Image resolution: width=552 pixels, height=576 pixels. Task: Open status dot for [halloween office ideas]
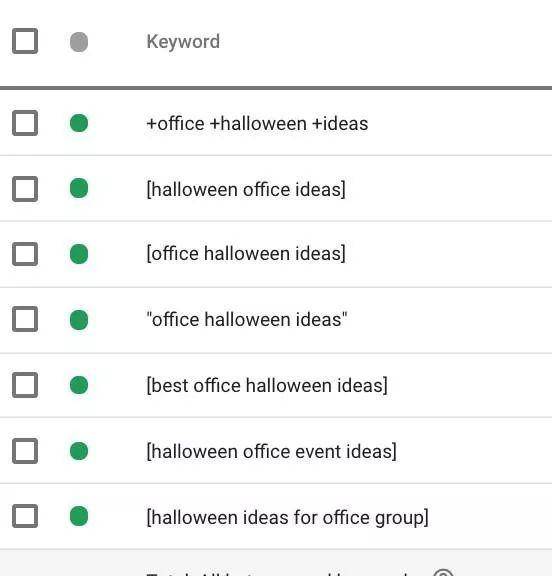(x=79, y=188)
